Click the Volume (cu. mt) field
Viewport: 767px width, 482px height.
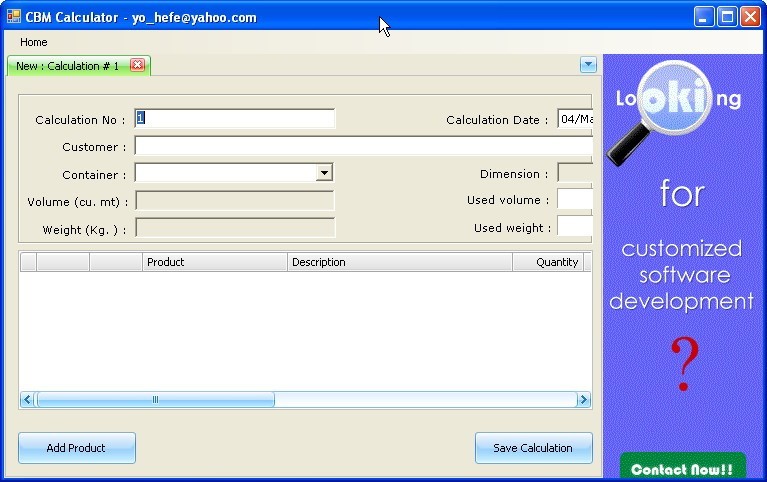point(235,201)
